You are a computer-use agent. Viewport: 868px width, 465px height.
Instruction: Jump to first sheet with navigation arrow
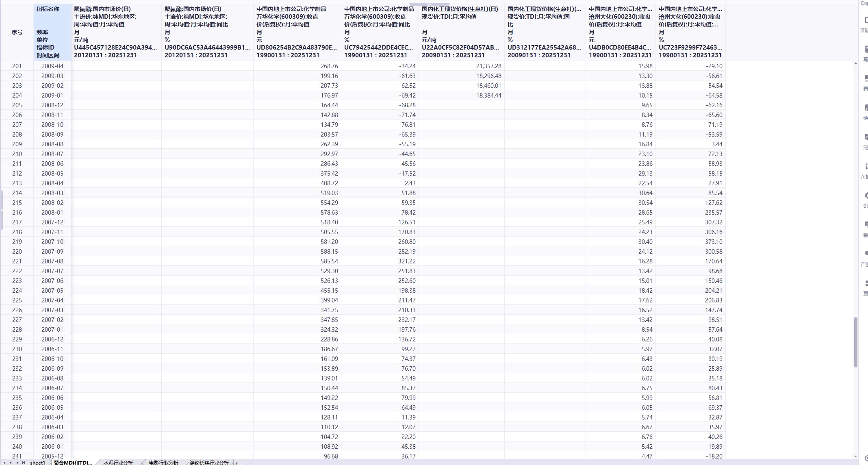click(x=4, y=463)
